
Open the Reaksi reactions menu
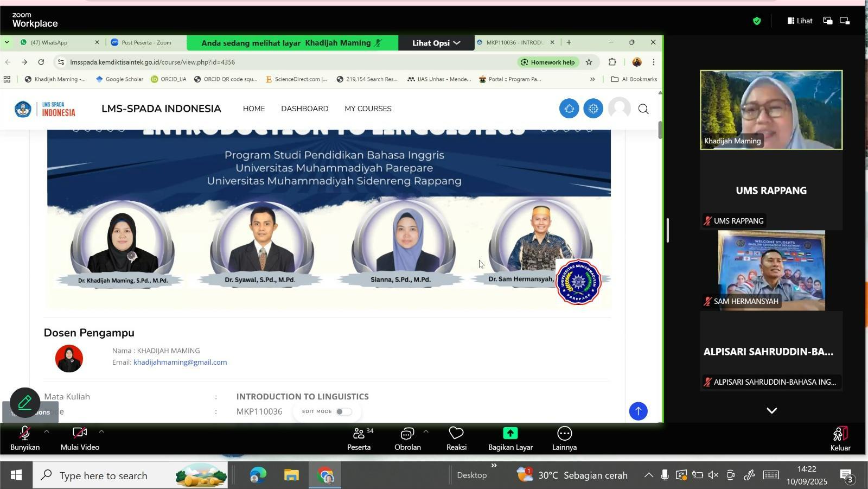tap(456, 437)
